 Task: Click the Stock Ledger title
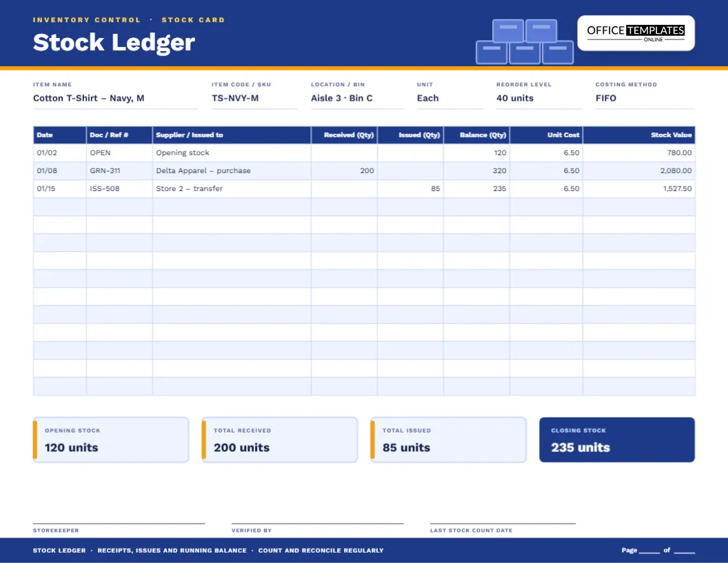[x=114, y=42]
